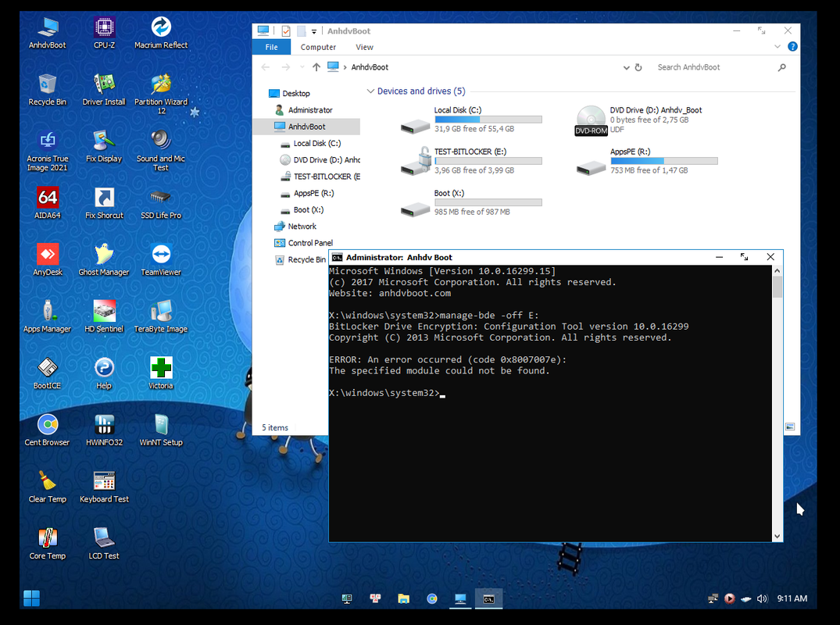Launch AIDA64 from desktop
The image size is (840, 625).
(47, 203)
